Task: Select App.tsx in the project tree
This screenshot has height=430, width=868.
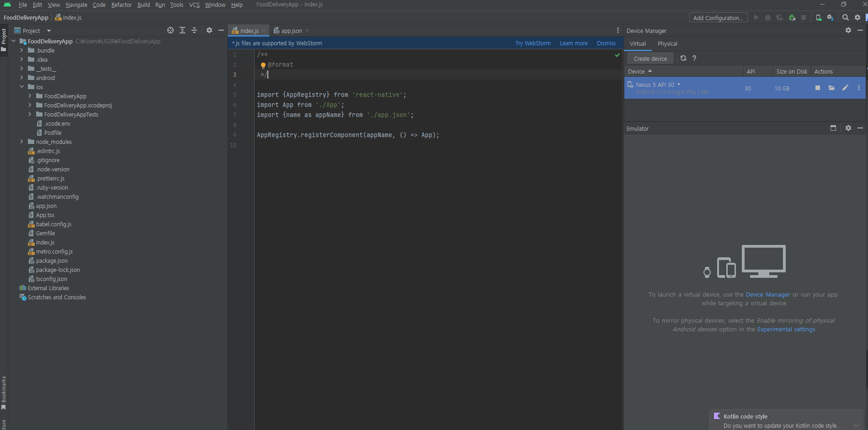Action: pyautogui.click(x=45, y=215)
